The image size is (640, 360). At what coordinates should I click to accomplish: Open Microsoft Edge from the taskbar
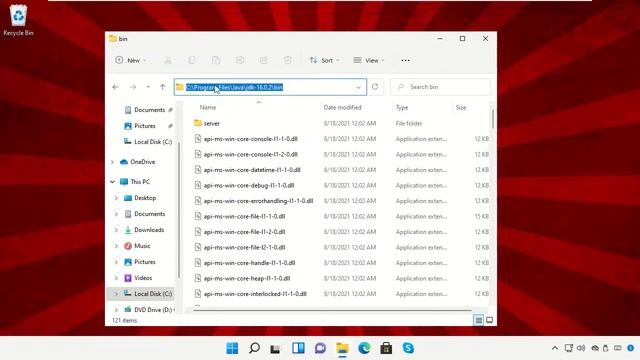[x=364, y=348]
